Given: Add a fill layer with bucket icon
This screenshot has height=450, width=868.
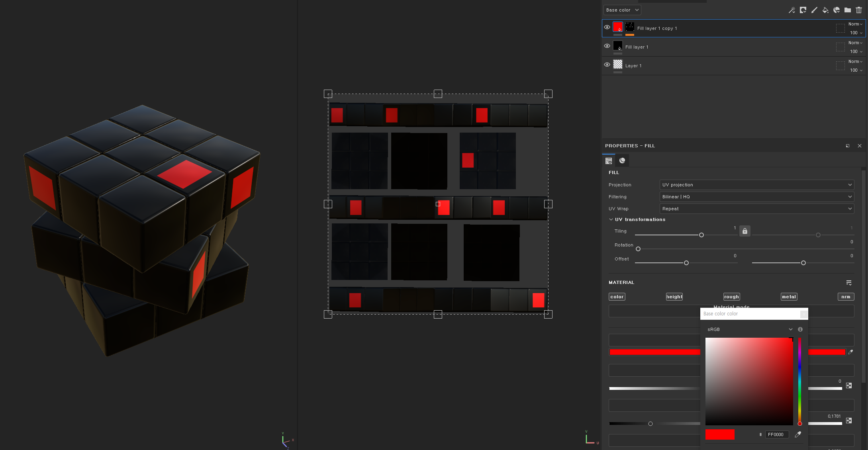Looking at the screenshot, I should [x=825, y=10].
